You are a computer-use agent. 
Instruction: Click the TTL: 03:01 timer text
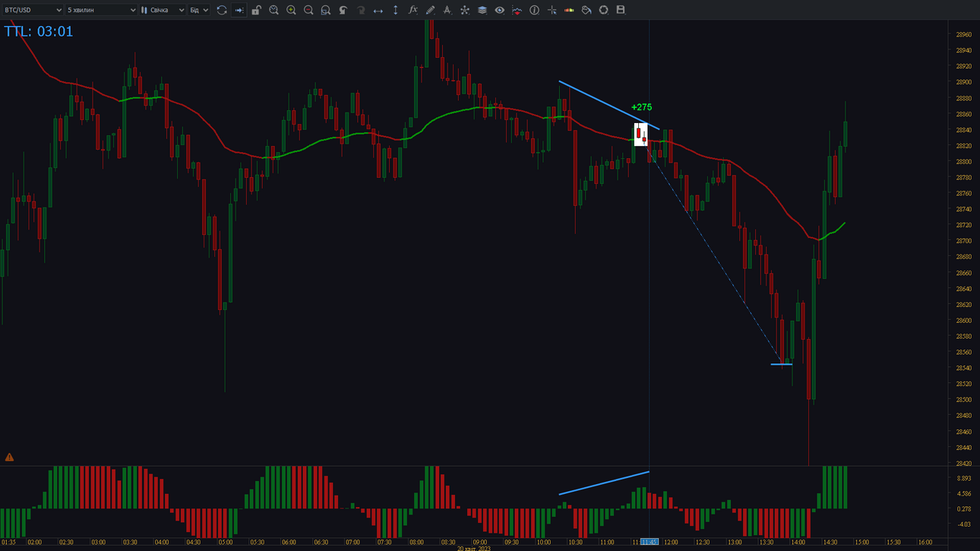[x=39, y=31]
